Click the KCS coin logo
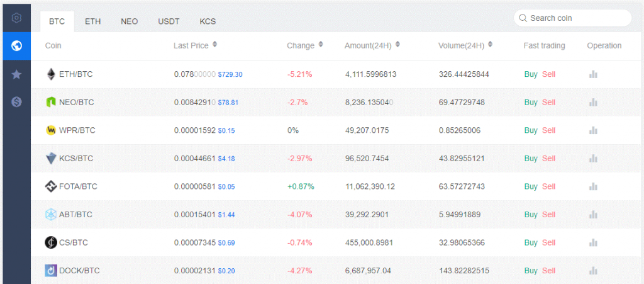This screenshot has width=644, height=284. (50, 158)
